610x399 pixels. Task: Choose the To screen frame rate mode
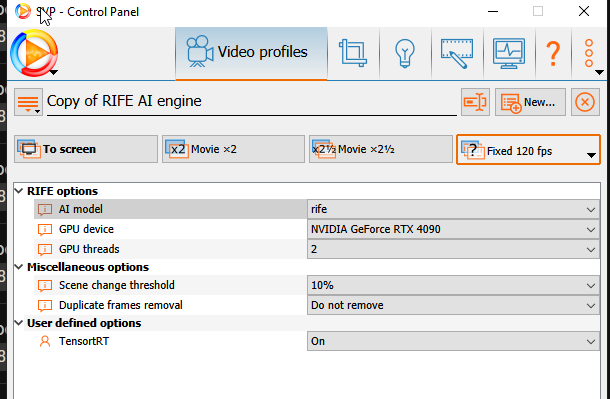click(86, 149)
